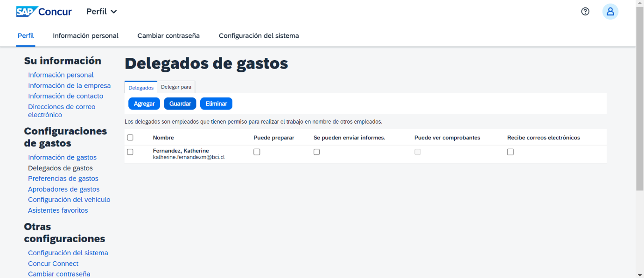Select Delegados de gastos in sidebar

pyautogui.click(x=61, y=168)
